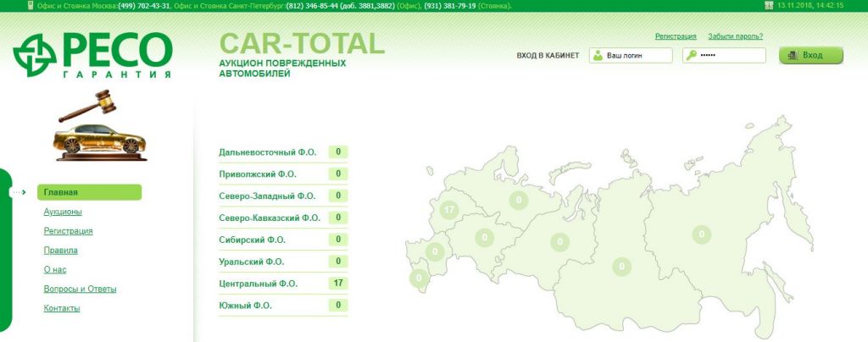The width and height of the screenshot is (868, 342).
Task: Click the 17 count badge beside Центральный Ф.О.
Action: click(x=337, y=284)
